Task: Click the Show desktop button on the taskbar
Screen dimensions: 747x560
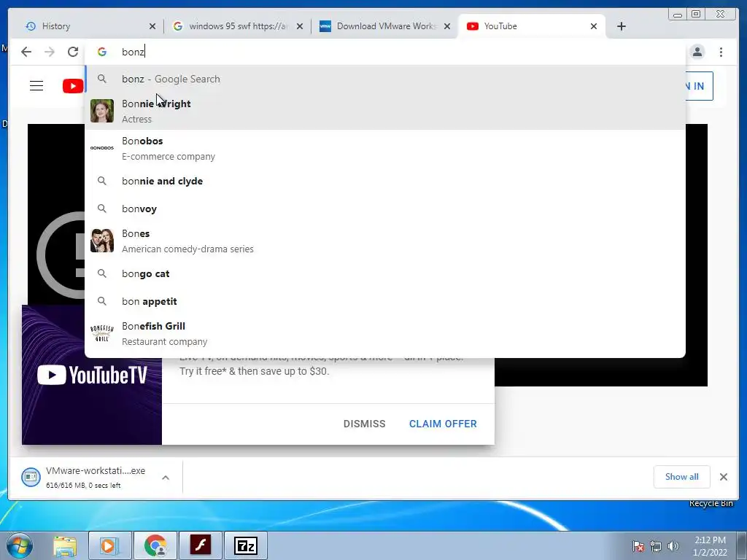Action: (742, 545)
